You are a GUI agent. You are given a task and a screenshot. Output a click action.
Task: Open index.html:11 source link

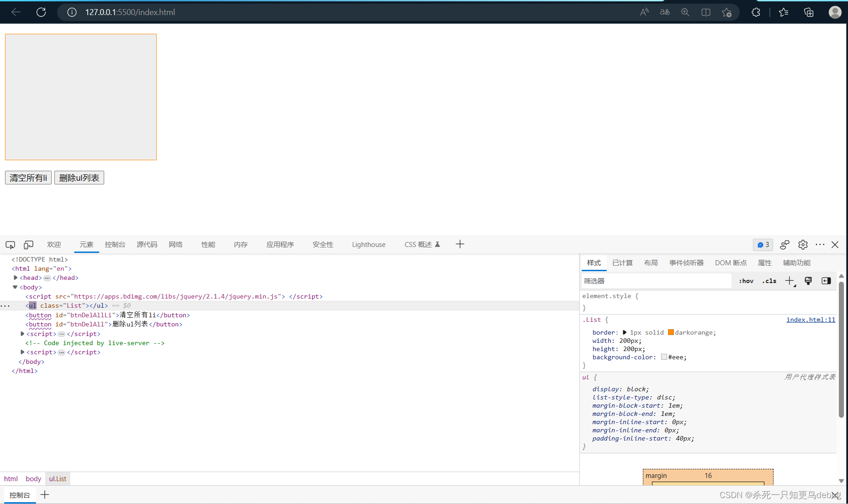point(811,320)
